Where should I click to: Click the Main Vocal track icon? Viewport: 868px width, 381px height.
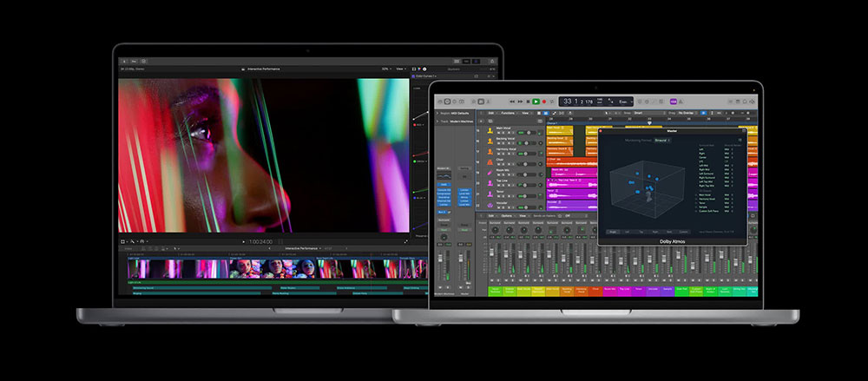click(x=490, y=128)
